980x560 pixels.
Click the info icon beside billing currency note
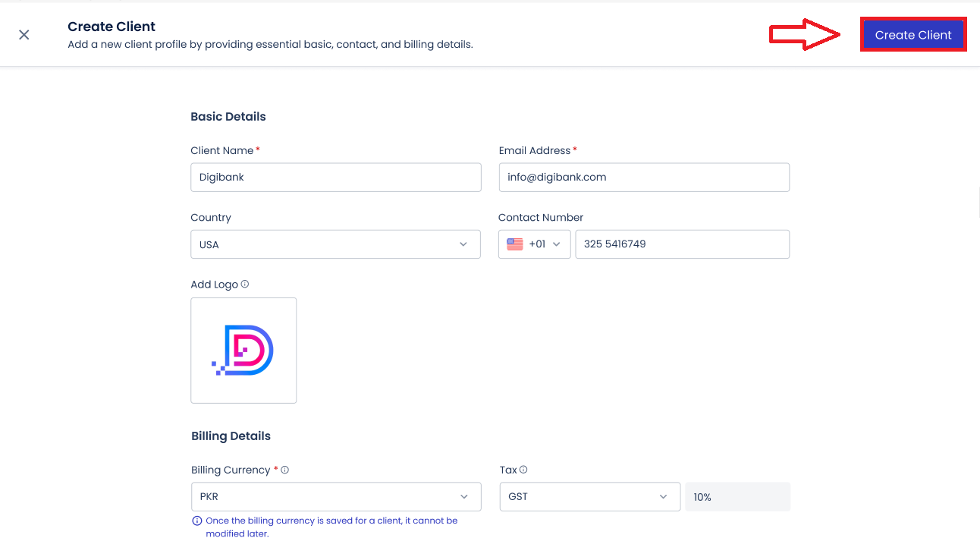[196, 520]
